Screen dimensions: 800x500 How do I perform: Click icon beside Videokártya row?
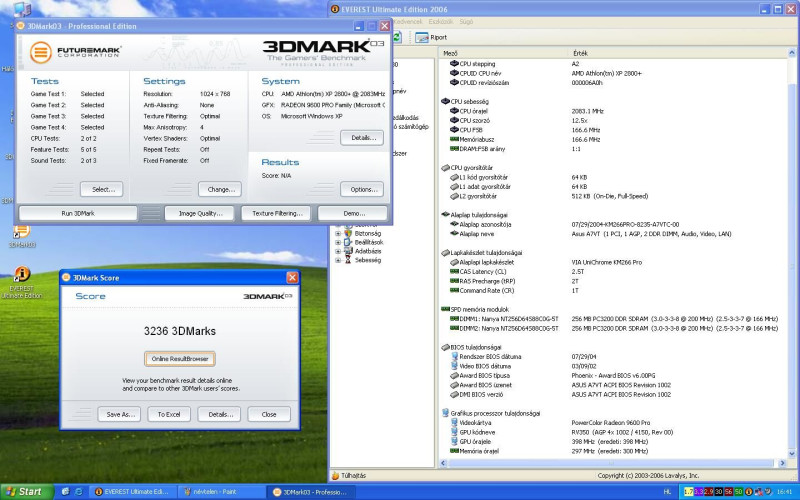click(x=454, y=422)
